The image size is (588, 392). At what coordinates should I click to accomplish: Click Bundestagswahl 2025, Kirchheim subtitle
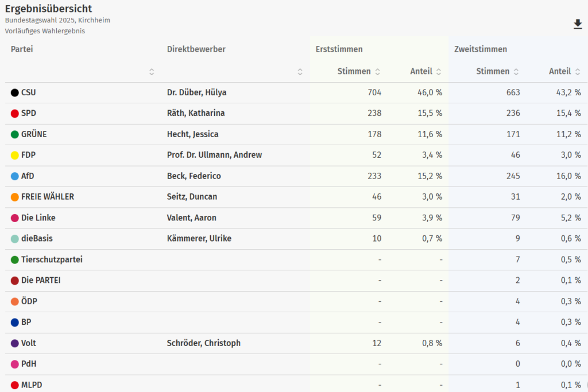click(x=57, y=20)
